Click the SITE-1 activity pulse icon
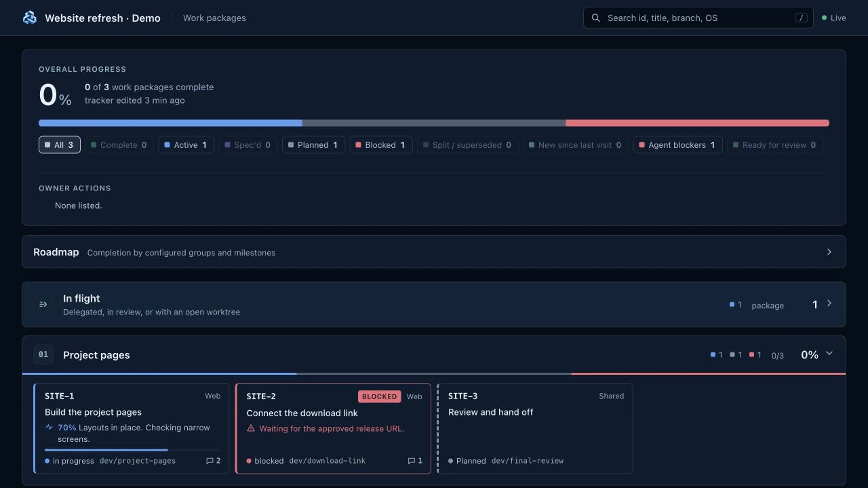The height and width of the screenshot is (488, 868). 49,428
